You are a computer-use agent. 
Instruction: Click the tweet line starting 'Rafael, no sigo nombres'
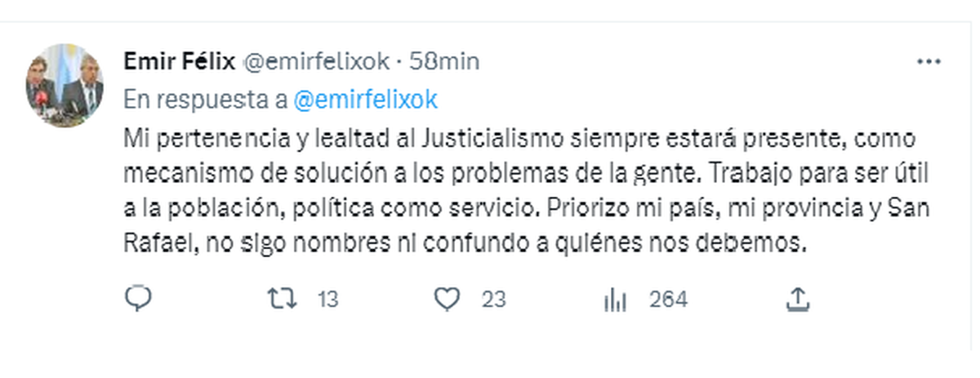pos(465,242)
